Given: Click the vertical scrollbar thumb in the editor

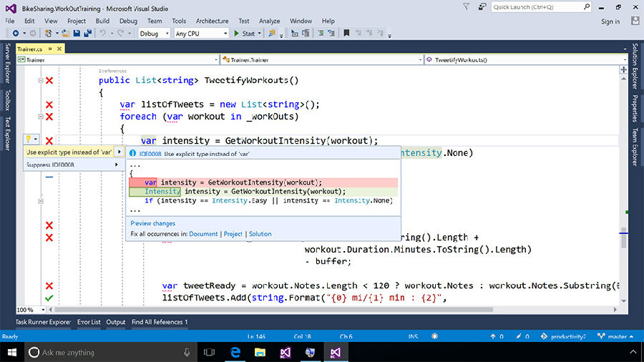Looking at the screenshot, I should pyautogui.click(x=624, y=238).
